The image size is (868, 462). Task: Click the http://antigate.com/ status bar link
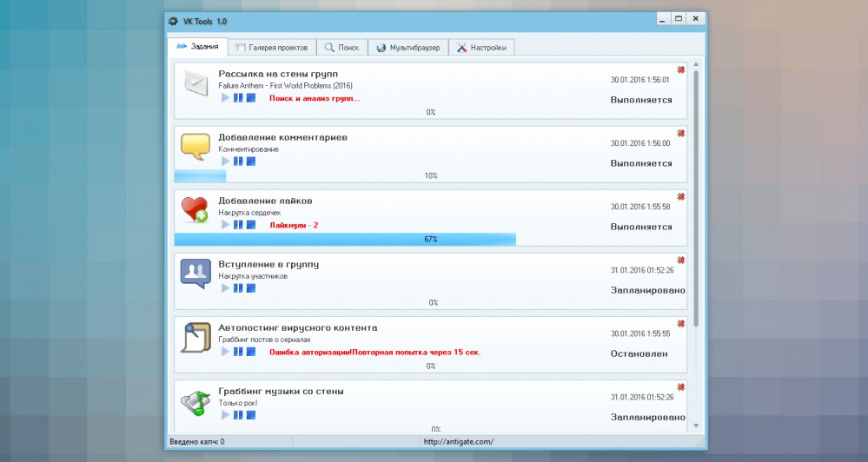[x=459, y=441]
